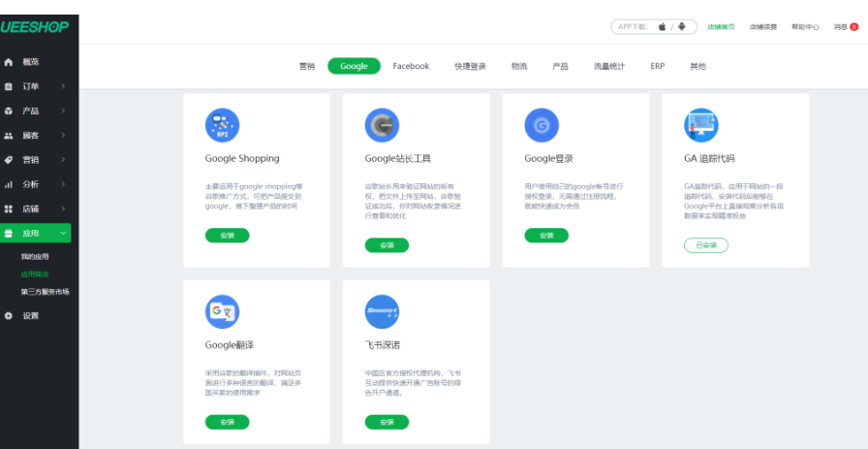The height and width of the screenshot is (449, 868).
Task: Open the 设置 sidebar item
Action: click(30, 316)
